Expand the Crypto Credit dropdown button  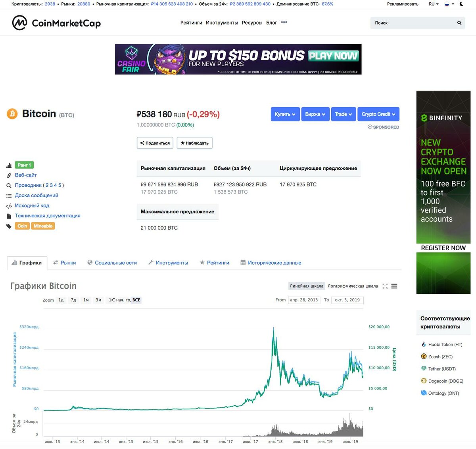tap(378, 114)
